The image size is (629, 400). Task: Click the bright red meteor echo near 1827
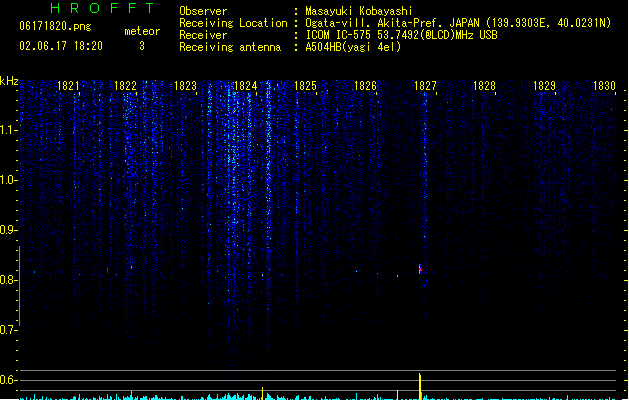coord(420,269)
